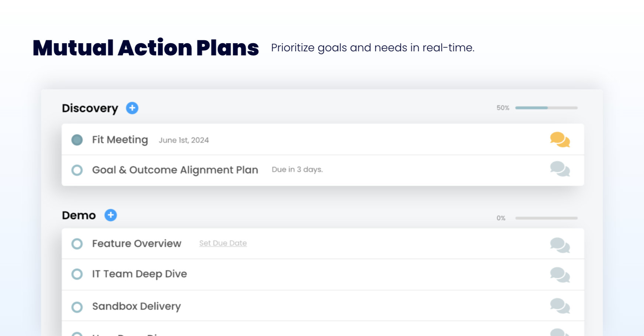Open yellow comments on Fit Meeting

coord(560,140)
